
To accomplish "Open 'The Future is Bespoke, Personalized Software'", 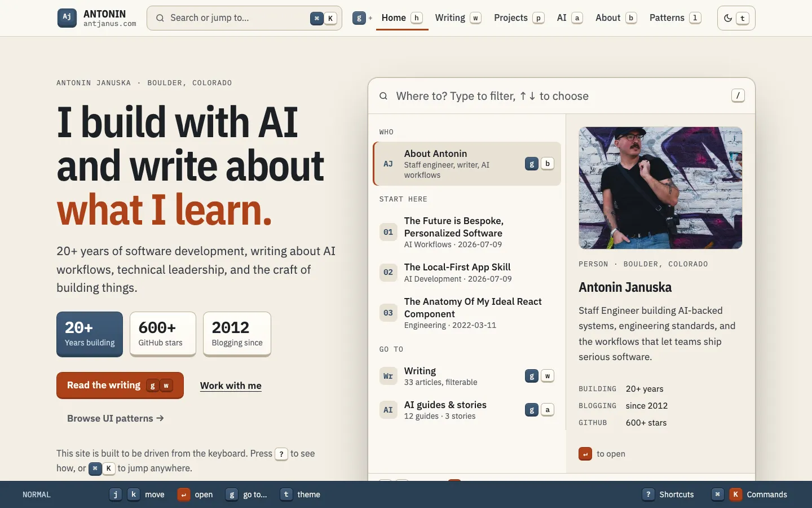I will pos(467,232).
